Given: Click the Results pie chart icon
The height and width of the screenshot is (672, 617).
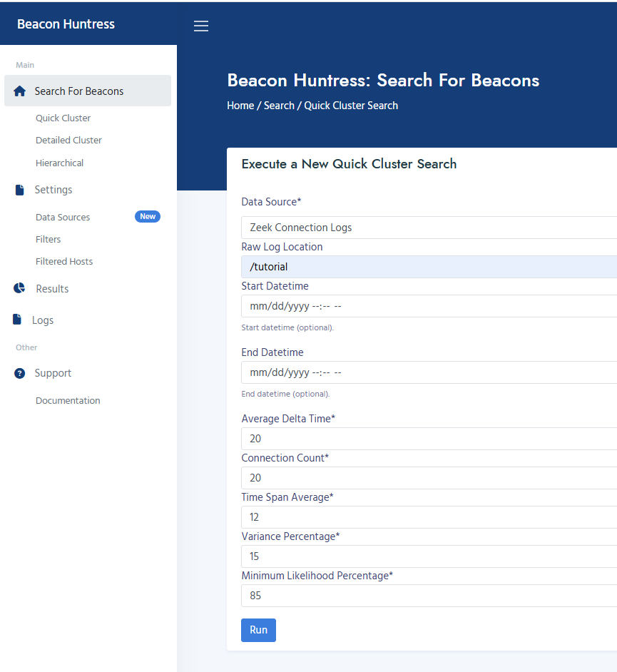Looking at the screenshot, I should point(19,288).
